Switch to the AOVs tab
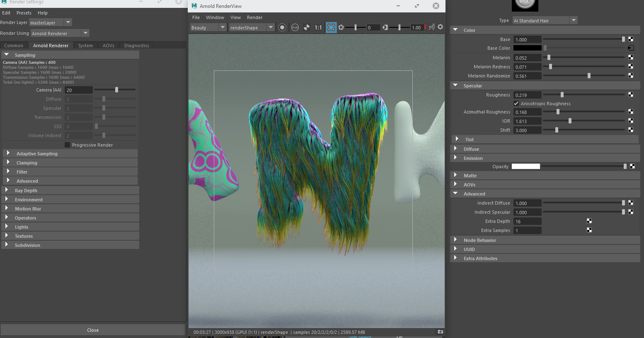Image resolution: width=644 pixels, height=338 pixels. click(109, 46)
